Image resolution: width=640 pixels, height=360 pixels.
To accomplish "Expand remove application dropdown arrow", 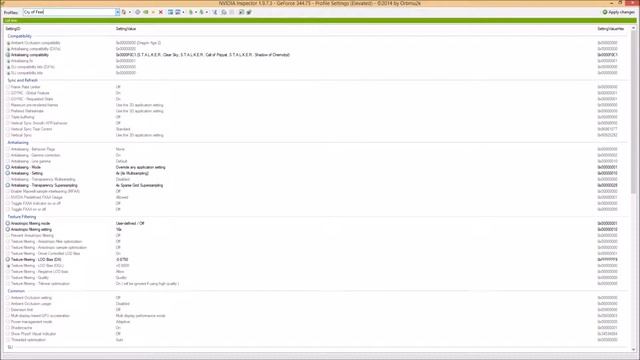I will (183, 12).
